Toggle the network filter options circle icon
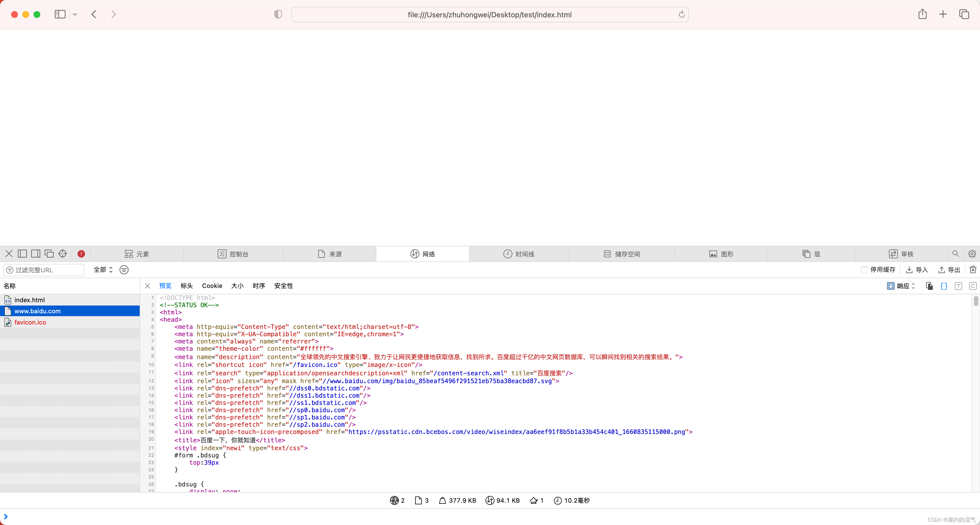The image size is (980, 525). tap(124, 269)
